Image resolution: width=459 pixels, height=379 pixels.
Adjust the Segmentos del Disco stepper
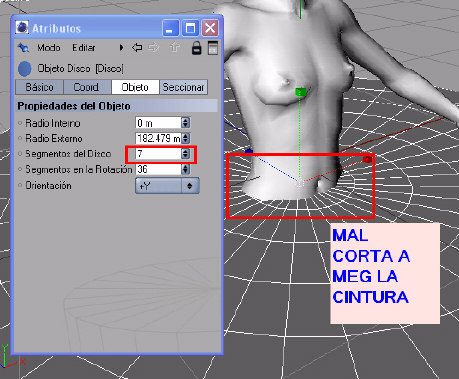click(186, 154)
